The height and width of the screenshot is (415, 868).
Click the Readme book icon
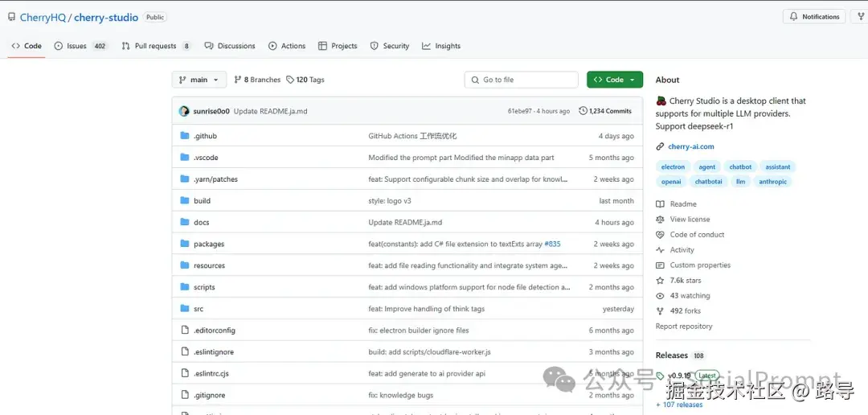coord(660,204)
